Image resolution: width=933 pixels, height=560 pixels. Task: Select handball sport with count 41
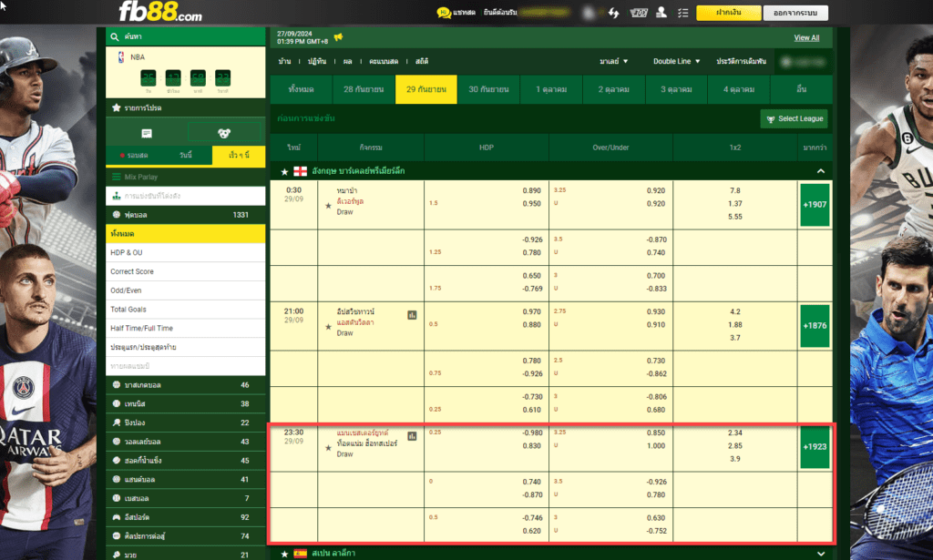pos(185,479)
